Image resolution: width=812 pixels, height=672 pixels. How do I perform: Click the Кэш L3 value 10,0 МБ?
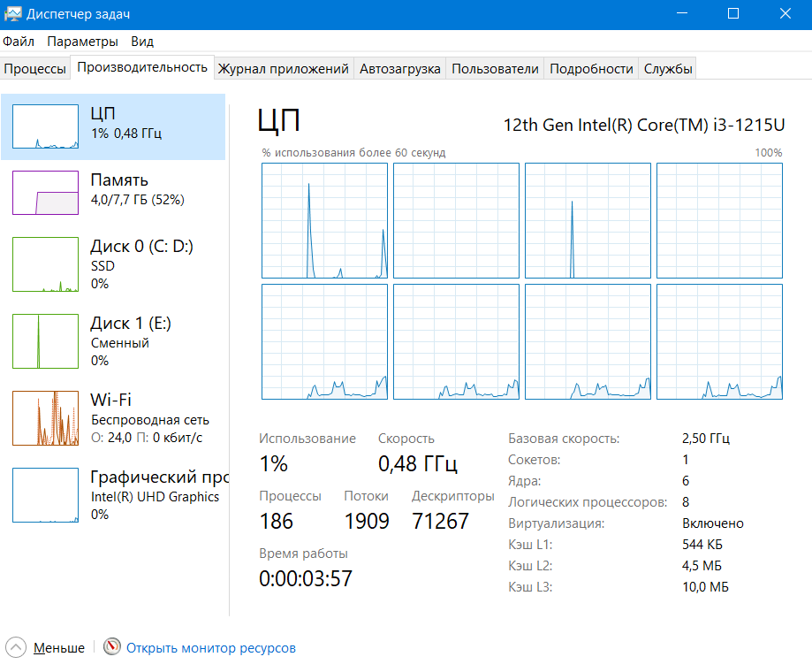[705, 587]
